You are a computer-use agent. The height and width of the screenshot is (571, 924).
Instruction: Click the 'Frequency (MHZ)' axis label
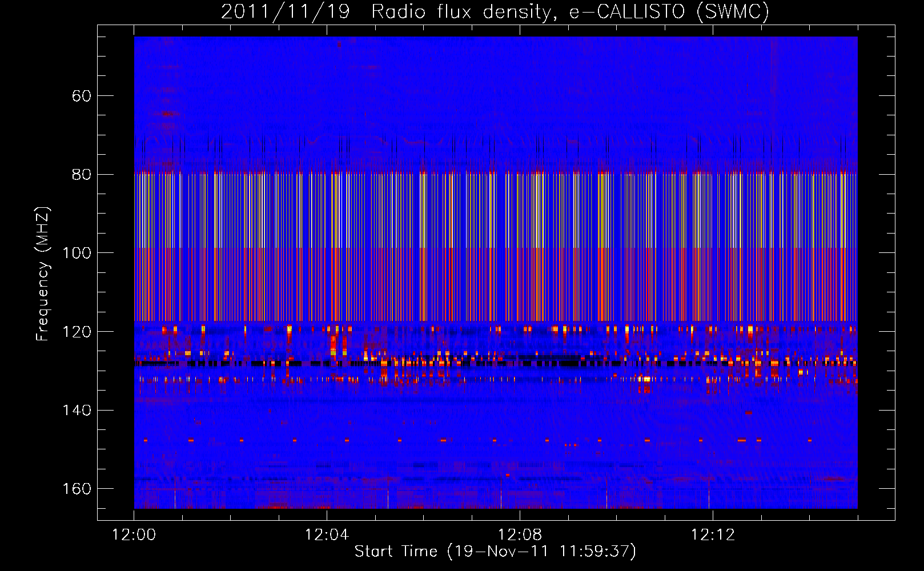43,274
